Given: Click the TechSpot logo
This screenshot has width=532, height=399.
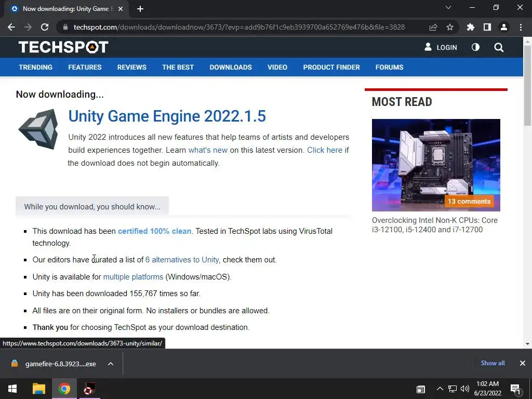Looking at the screenshot, I should point(63,47).
